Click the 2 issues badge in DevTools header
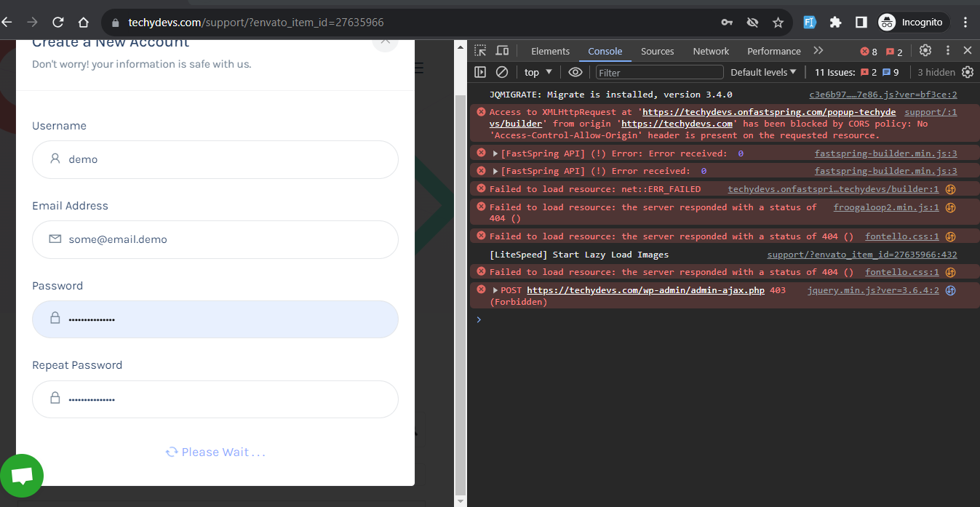The width and height of the screenshot is (980, 507). pos(894,52)
